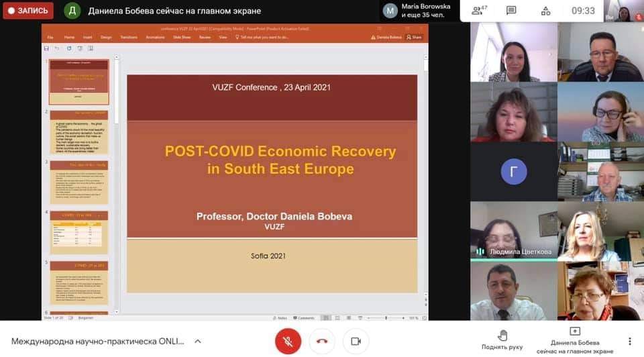Click the Undo icon in quick access toolbar
The width and height of the screenshot is (644, 357).
[56, 48]
